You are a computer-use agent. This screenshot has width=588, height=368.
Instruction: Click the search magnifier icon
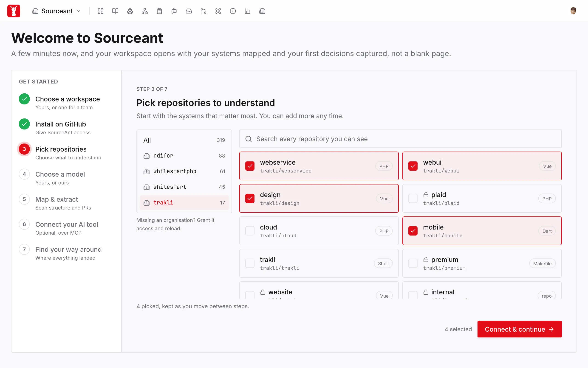pyautogui.click(x=248, y=139)
